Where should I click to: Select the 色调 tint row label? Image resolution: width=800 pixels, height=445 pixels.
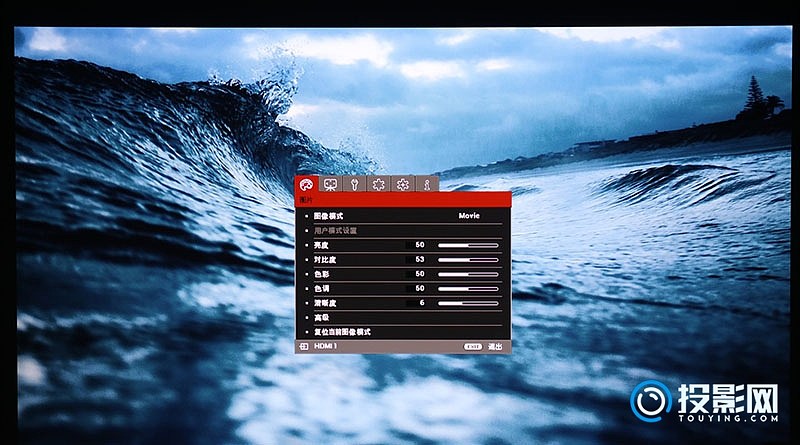(x=321, y=288)
